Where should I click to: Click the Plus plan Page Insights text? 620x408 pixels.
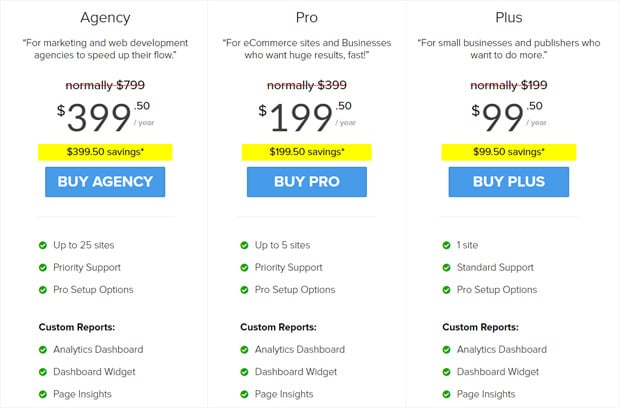click(x=486, y=394)
